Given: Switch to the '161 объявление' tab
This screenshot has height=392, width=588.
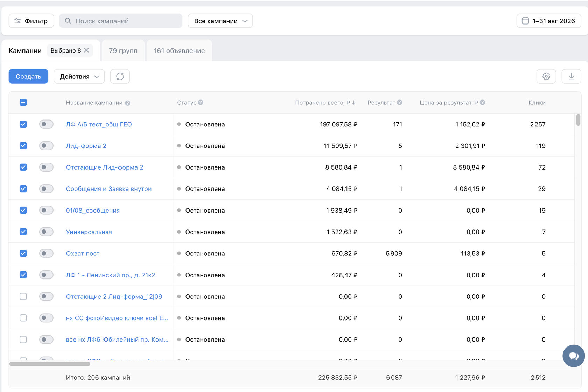Looking at the screenshot, I should tap(179, 51).
